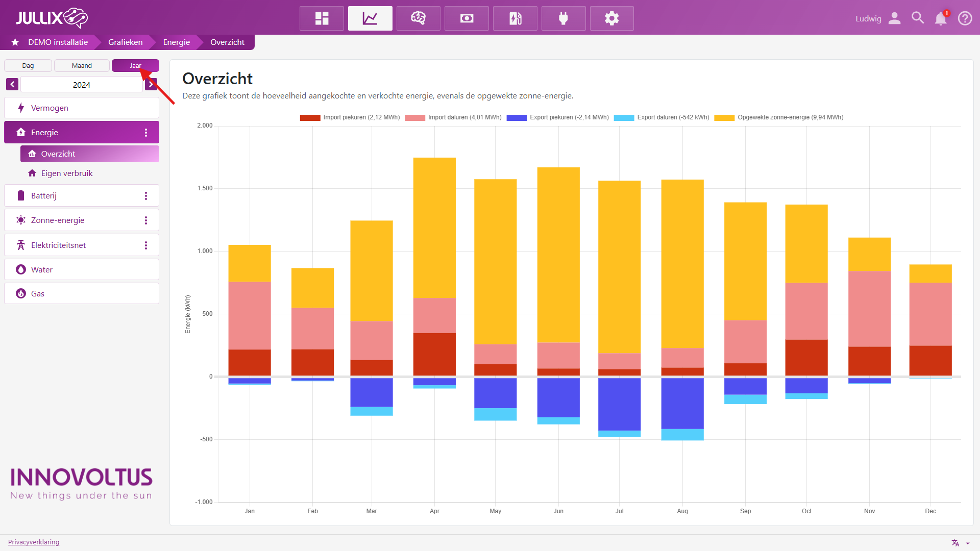The height and width of the screenshot is (551, 980).
Task: Click the EV charging station icon
Action: point(515,18)
